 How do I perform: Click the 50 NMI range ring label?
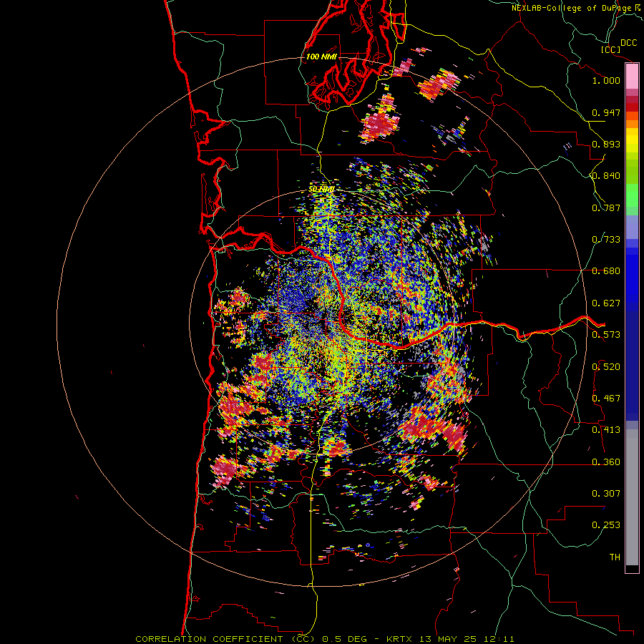tap(321, 190)
